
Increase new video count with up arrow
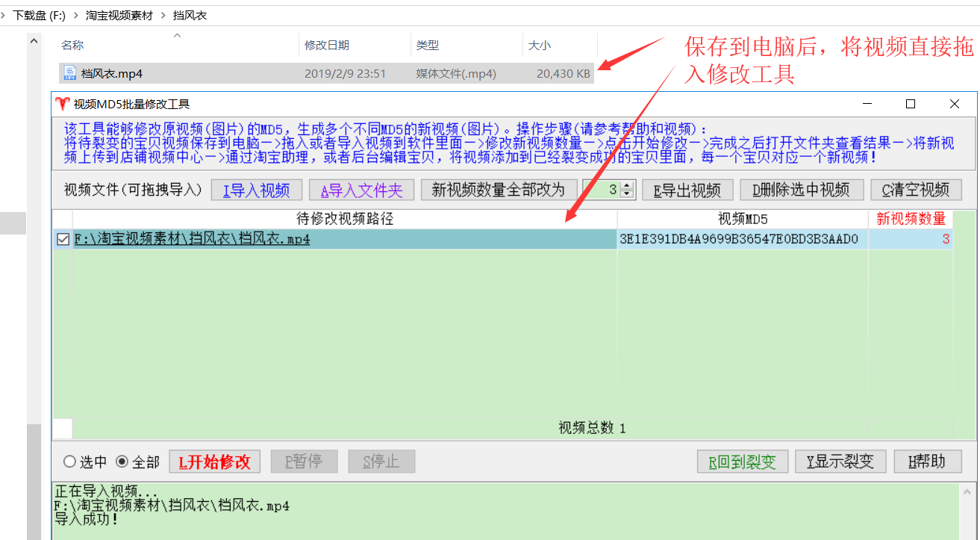click(x=627, y=186)
